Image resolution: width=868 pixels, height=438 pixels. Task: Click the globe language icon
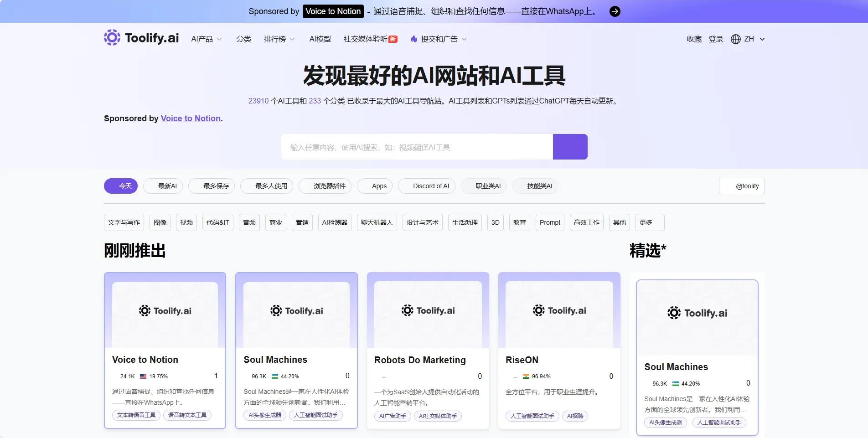735,39
